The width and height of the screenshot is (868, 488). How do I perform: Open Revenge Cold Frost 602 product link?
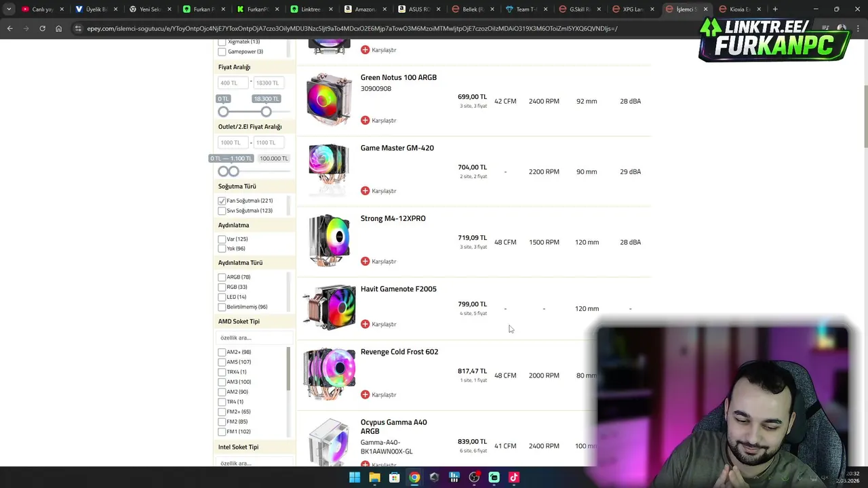(399, 352)
